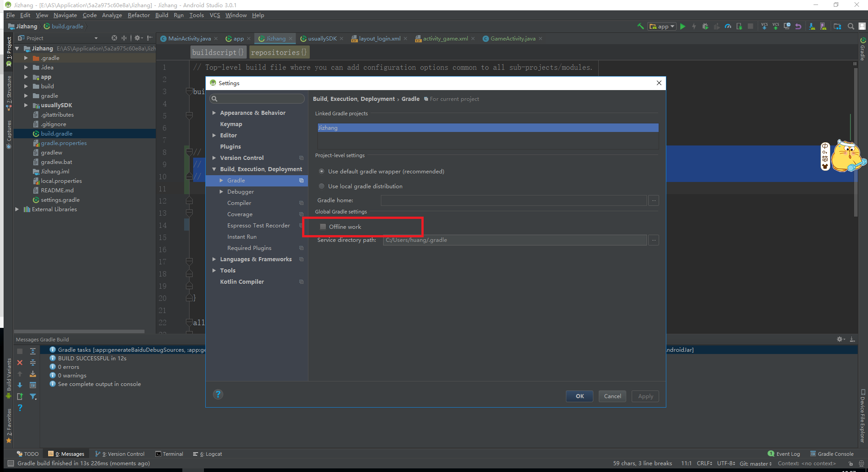
Task: Enable the Offline work checkbox
Action: [323, 227]
